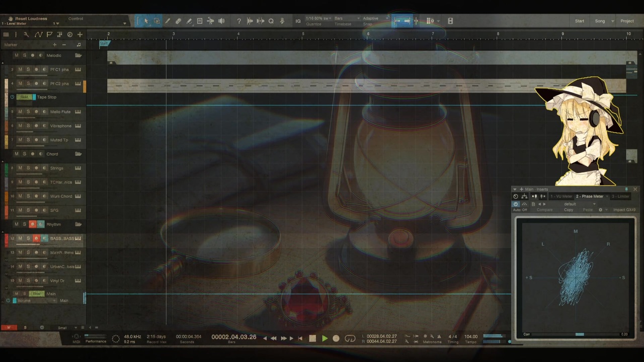Start playback with the Play button

(325, 338)
